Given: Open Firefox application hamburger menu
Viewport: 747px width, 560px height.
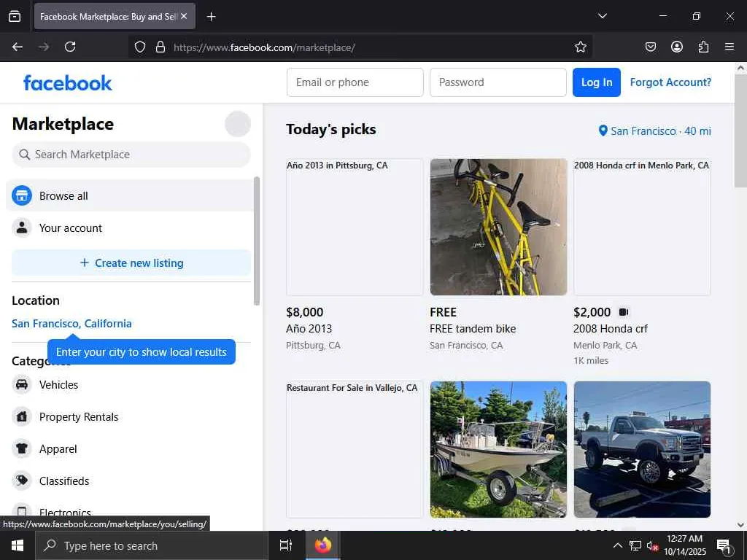Looking at the screenshot, I should pos(729,47).
